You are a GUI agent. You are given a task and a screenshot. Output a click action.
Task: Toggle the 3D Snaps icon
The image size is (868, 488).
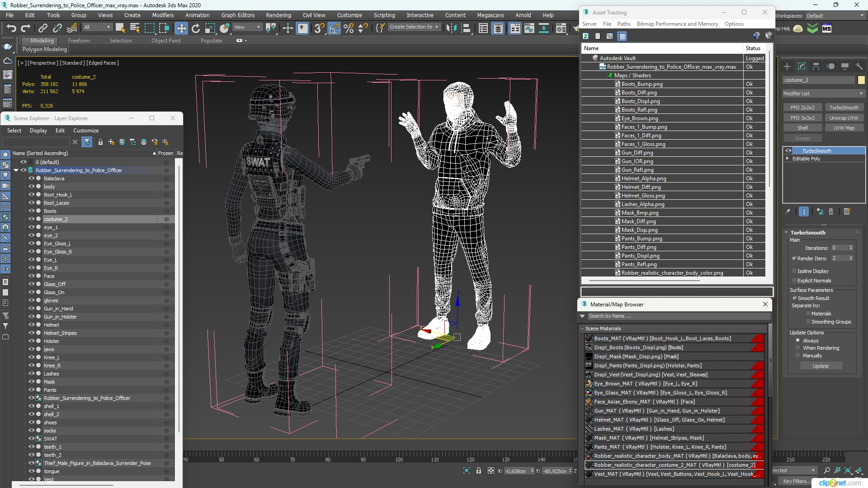click(x=319, y=28)
